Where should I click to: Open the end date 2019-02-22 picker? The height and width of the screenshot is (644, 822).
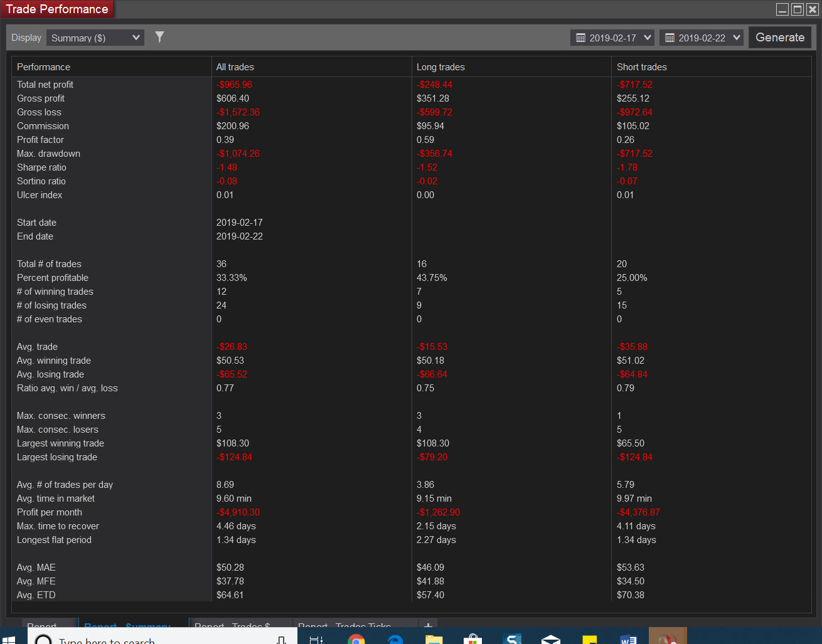[x=702, y=38]
